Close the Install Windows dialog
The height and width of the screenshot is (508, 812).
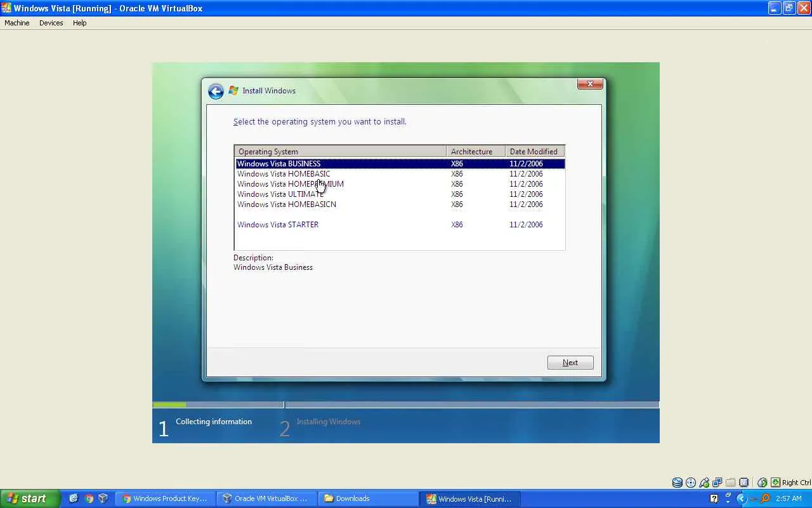click(590, 84)
